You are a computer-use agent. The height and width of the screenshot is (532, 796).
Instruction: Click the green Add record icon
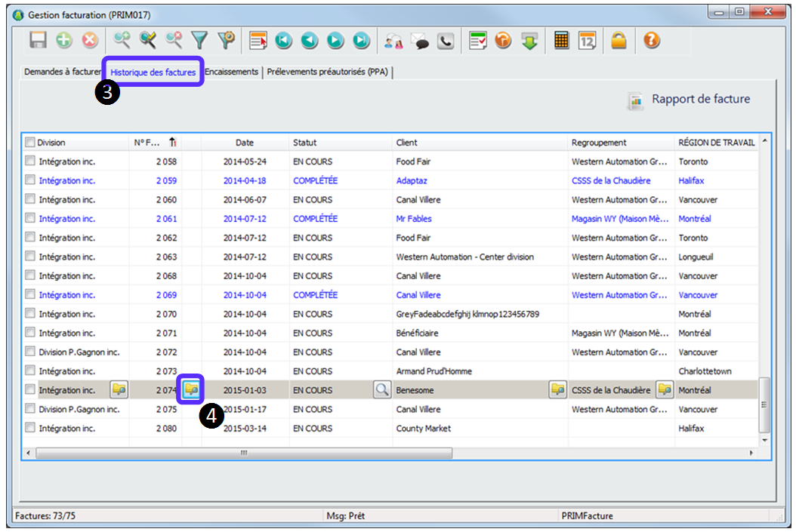click(x=64, y=41)
